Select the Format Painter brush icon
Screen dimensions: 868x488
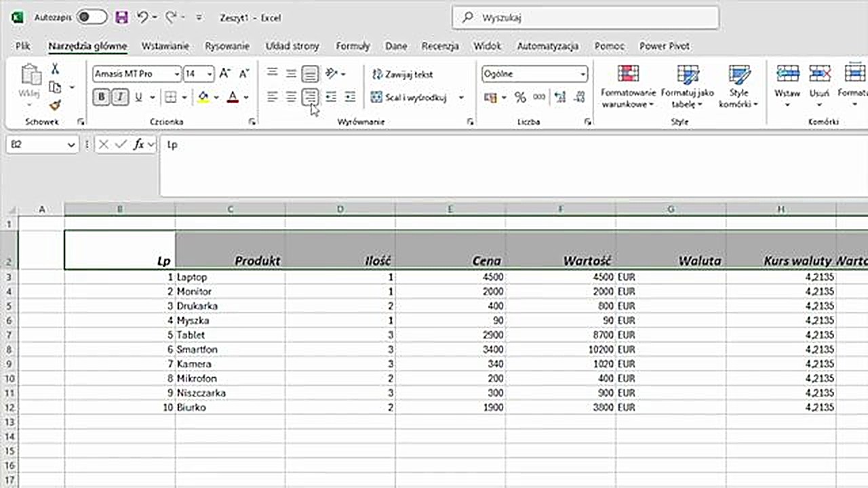[x=55, y=105]
